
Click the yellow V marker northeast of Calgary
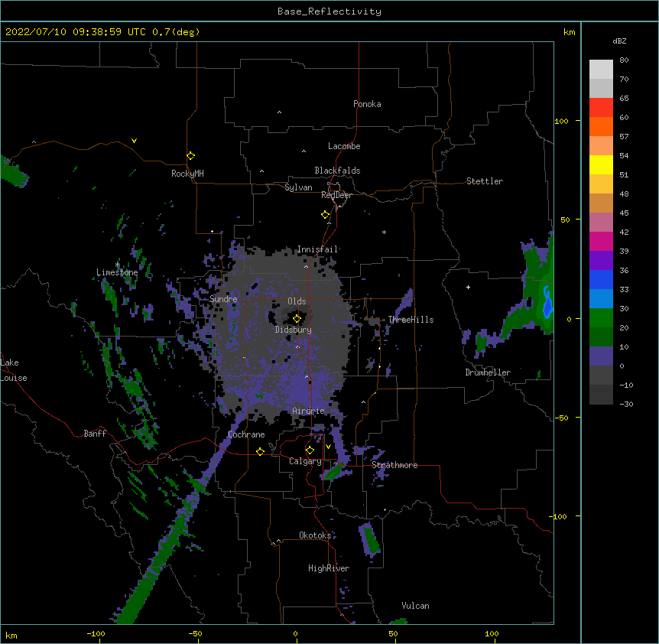328,447
